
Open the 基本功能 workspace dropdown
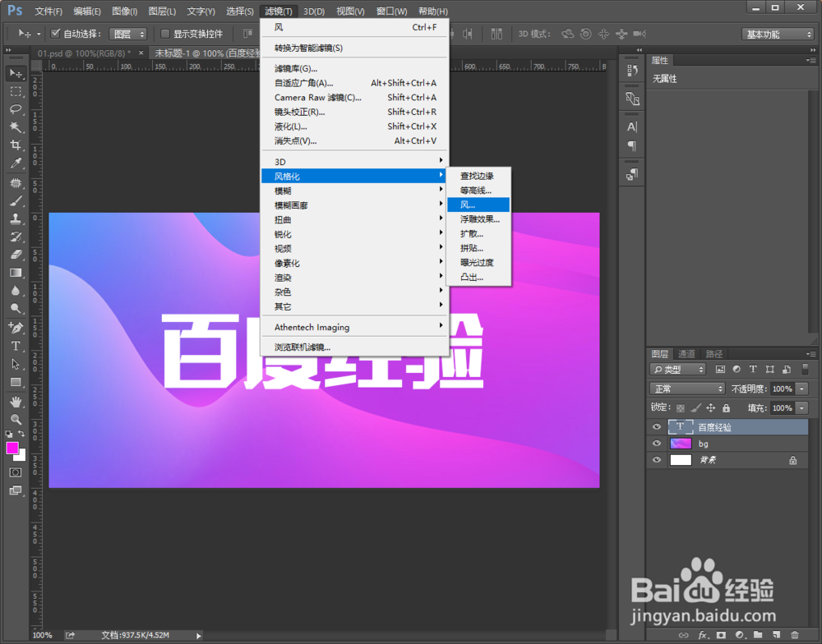778,34
